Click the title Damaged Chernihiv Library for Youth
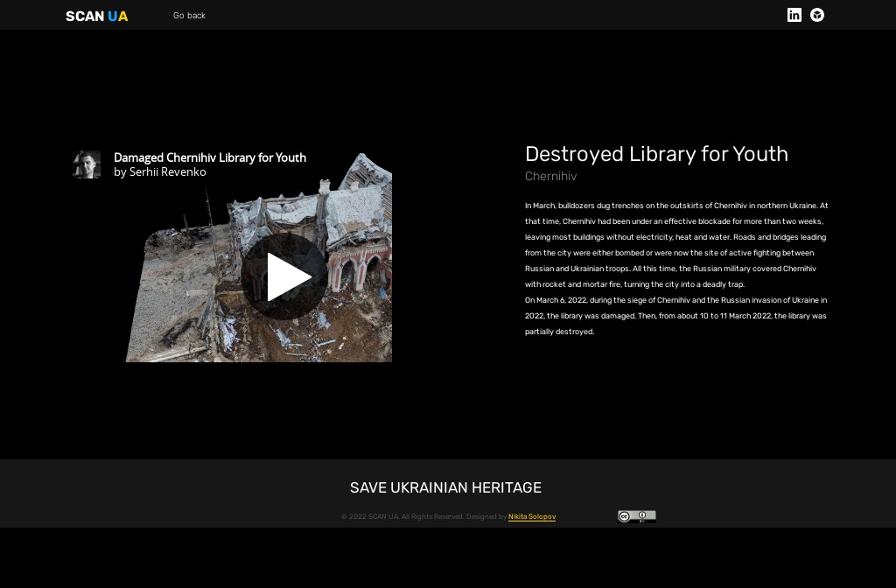 210,157
